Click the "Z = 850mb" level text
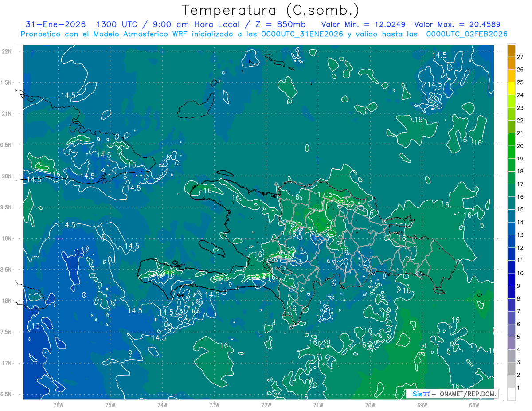 (x=280, y=24)
